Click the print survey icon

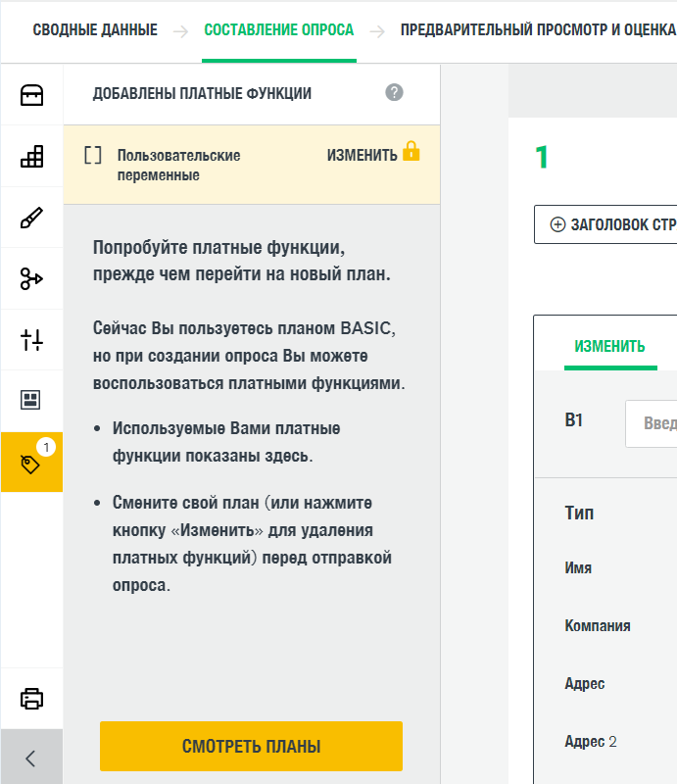pyautogui.click(x=31, y=699)
